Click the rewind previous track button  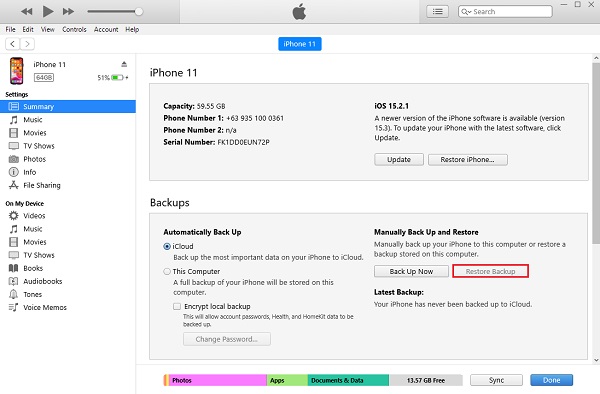click(x=26, y=11)
